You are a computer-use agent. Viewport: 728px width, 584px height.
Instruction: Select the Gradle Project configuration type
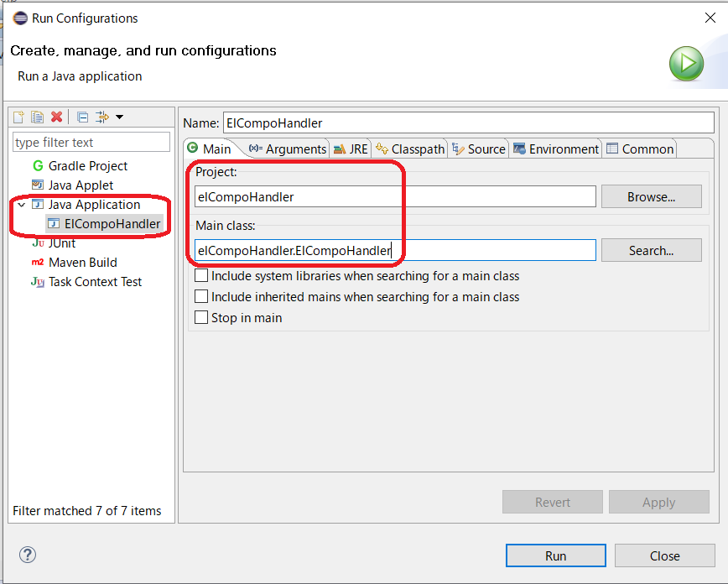pos(87,166)
